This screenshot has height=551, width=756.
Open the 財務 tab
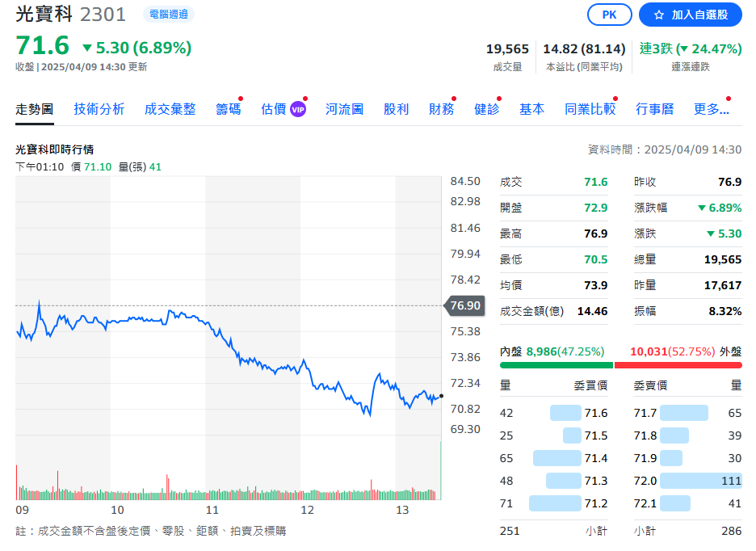442,110
